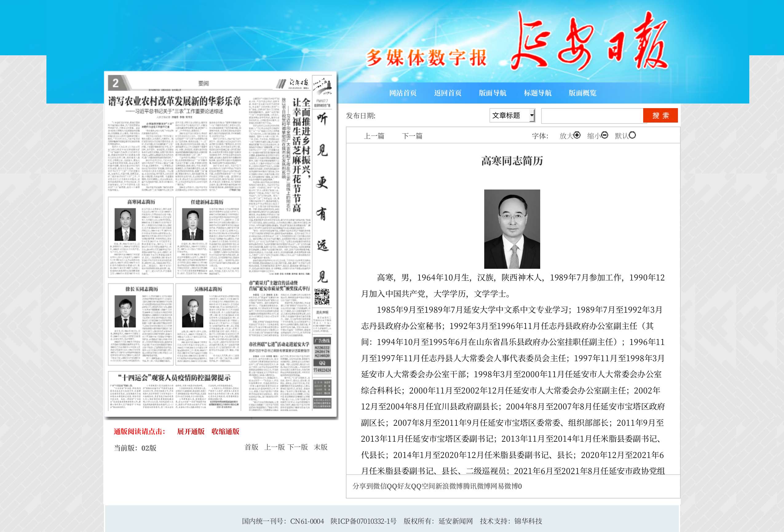This screenshot has width=784, height=532.
Task: Select 标题导航 in the navigation bar
Action: pyautogui.click(x=537, y=93)
